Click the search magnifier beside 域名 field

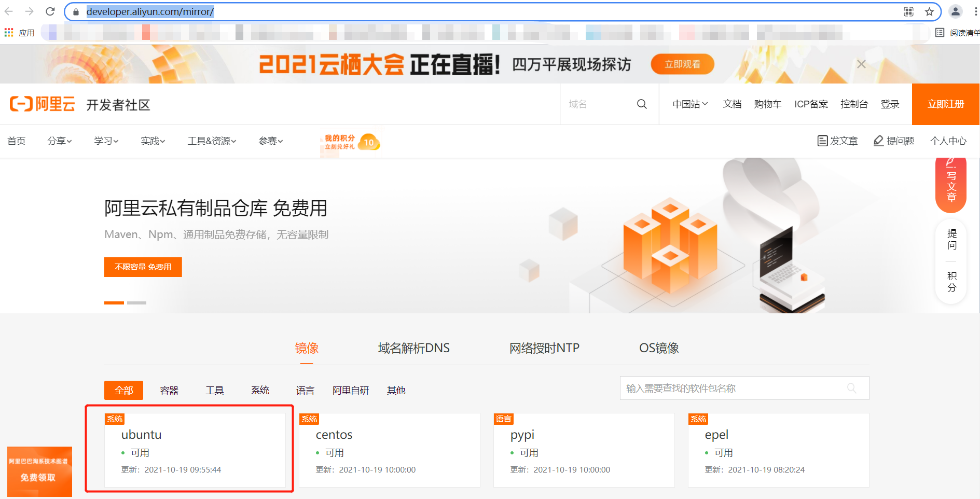click(642, 104)
